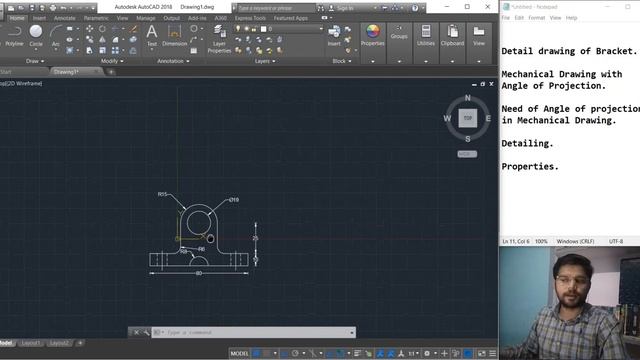Expand the Modify panel
The width and height of the screenshot is (640, 360).
(x=112, y=61)
